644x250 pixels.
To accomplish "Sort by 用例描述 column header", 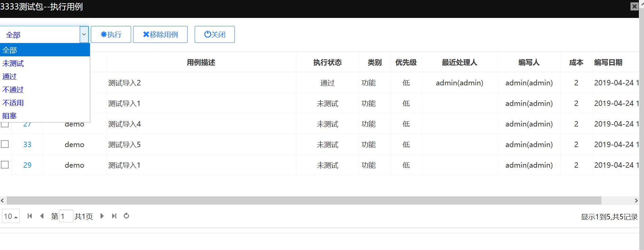I will (201, 62).
